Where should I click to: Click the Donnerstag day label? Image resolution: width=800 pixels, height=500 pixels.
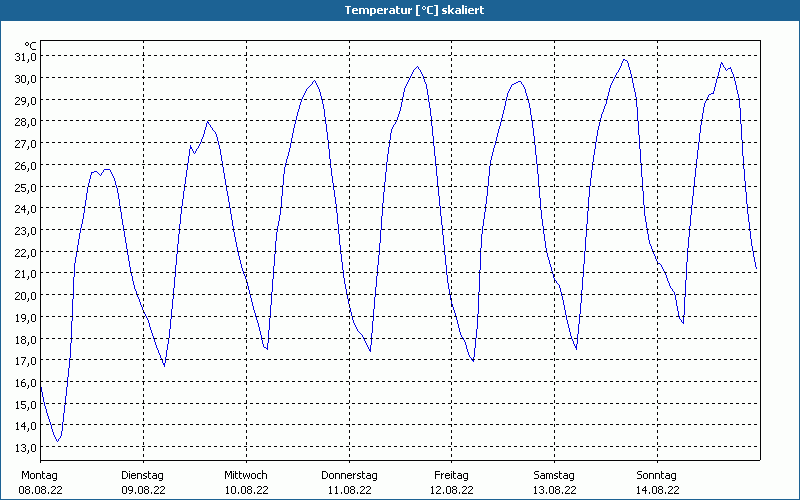coord(349,476)
